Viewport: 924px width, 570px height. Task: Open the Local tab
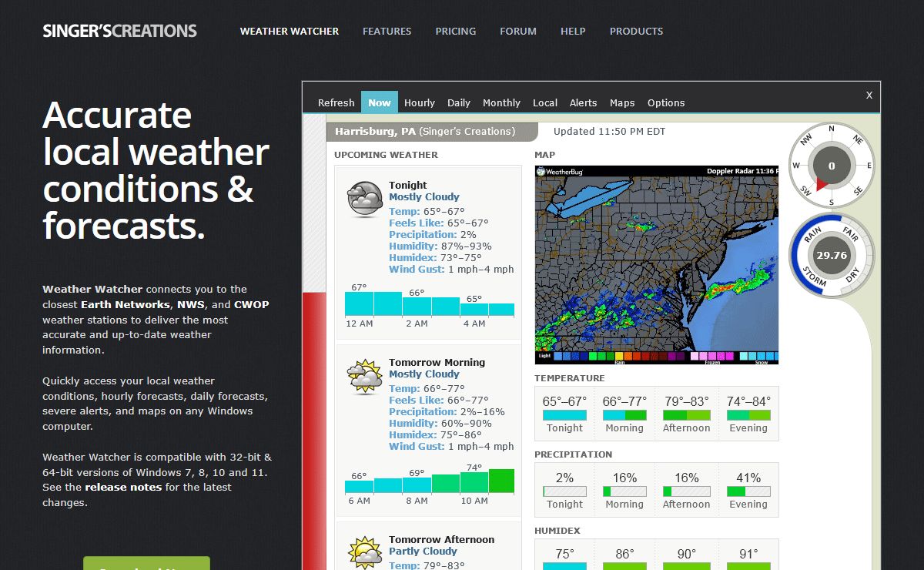click(x=545, y=102)
